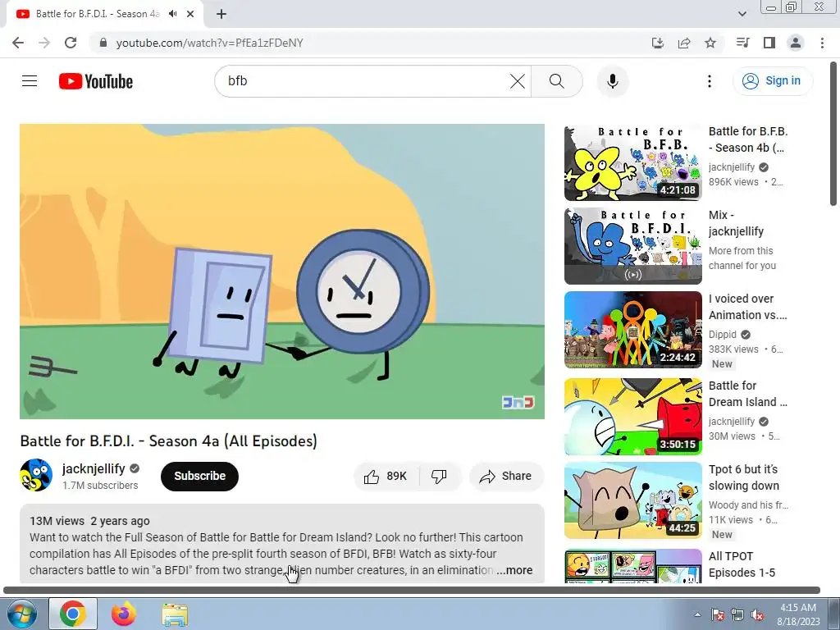Click the 13M views 2 years ago text
Viewport: 840px width, 630px height.
(89, 521)
